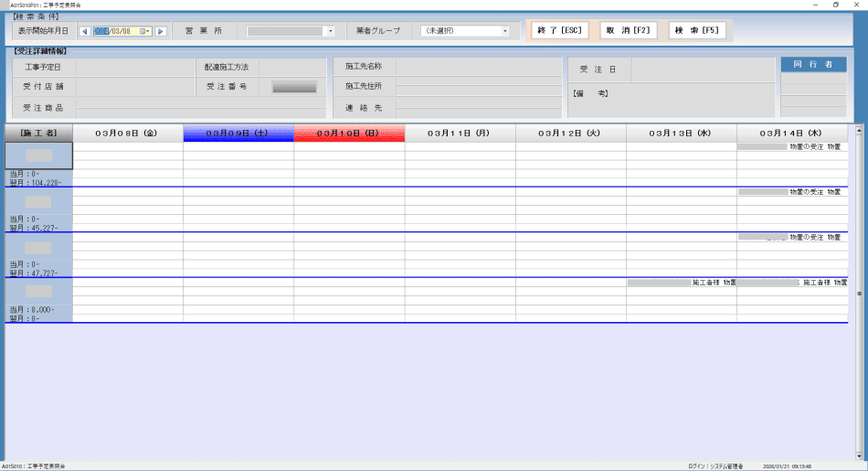Expand the 営業所 combo box
Image resolution: width=868 pixels, height=471 pixels.
[330, 31]
